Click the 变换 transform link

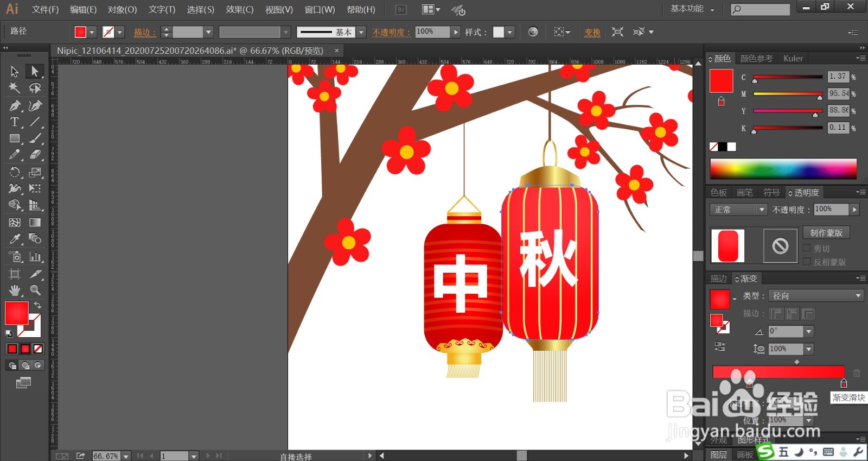point(592,32)
